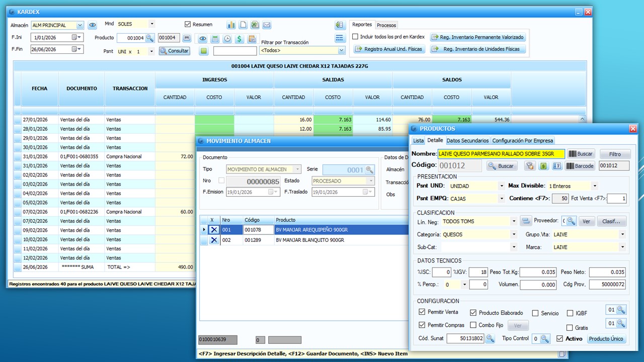The image size is (644, 362).
Task: Click the dollar sign icon in Kardex
Action: 239,39
